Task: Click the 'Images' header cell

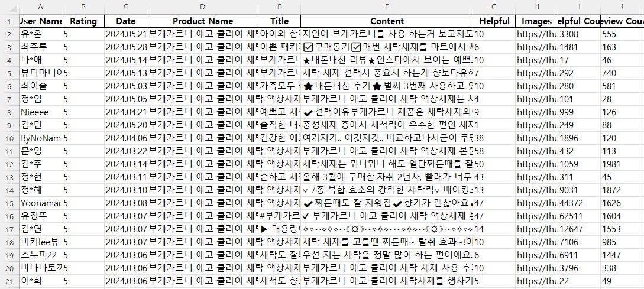Action: (536, 21)
